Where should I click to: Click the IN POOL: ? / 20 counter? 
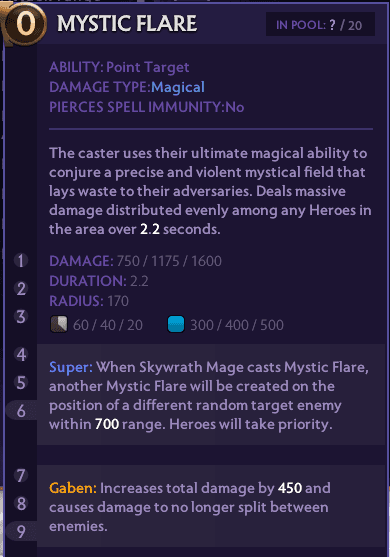click(x=320, y=25)
